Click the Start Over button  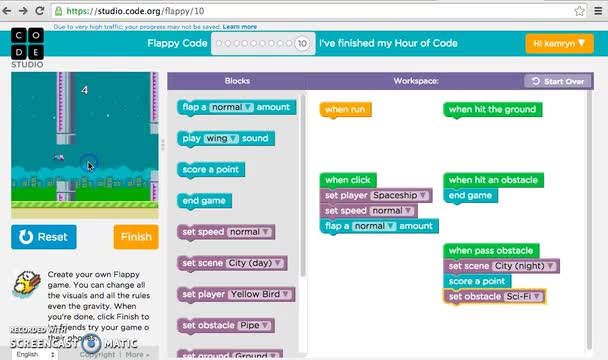pyautogui.click(x=558, y=81)
